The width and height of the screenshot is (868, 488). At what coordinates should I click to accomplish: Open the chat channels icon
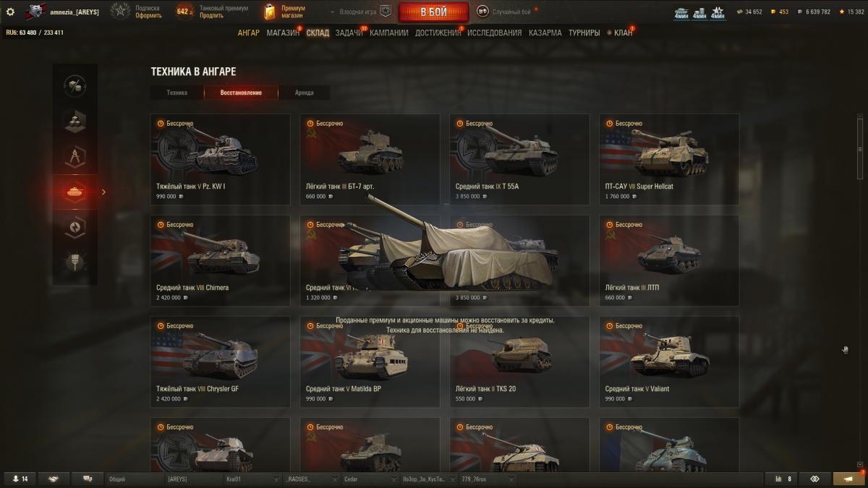[88, 479]
